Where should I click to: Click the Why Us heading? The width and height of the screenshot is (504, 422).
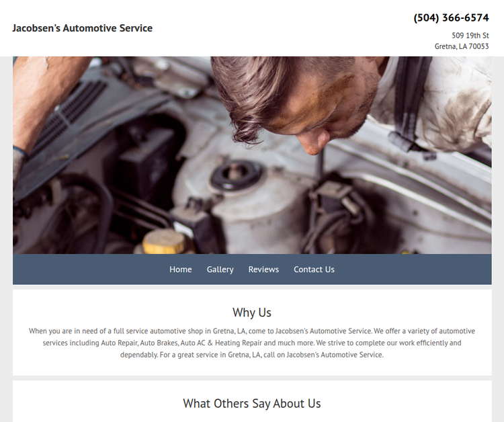tap(252, 312)
